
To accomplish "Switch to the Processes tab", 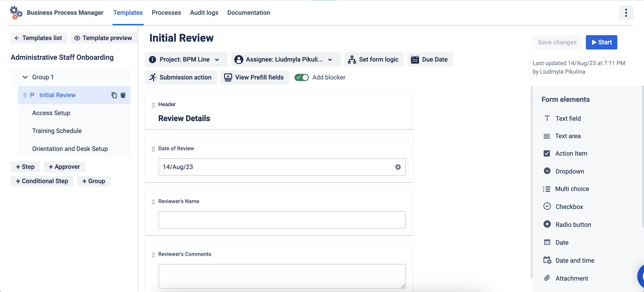I will point(166,13).
